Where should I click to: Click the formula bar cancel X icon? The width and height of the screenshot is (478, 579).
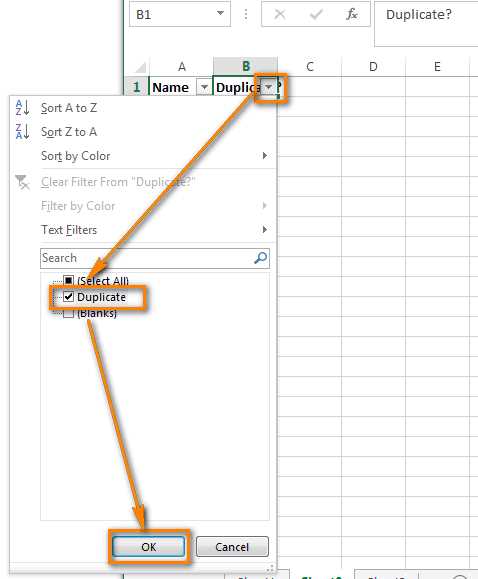(280, 14)
